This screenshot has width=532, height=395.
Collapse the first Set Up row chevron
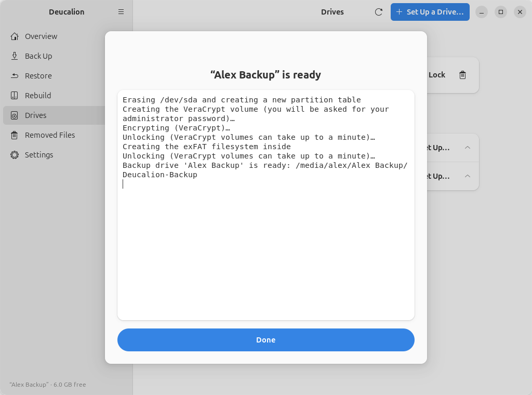[467, 148]
